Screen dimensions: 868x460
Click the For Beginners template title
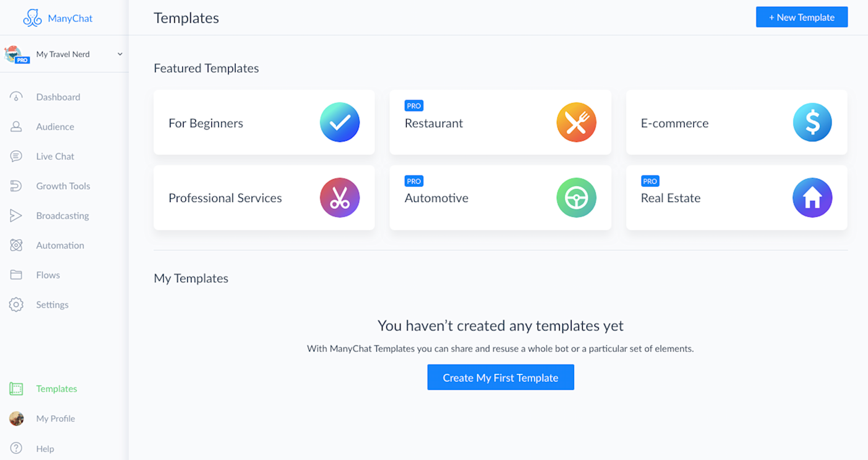(x=206, y=123)
